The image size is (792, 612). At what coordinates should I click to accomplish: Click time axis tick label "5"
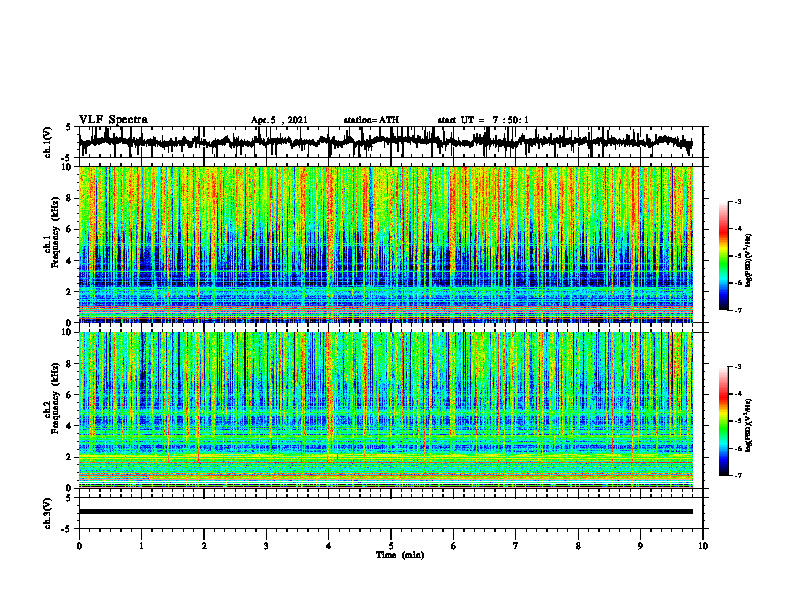click(391, 546)
